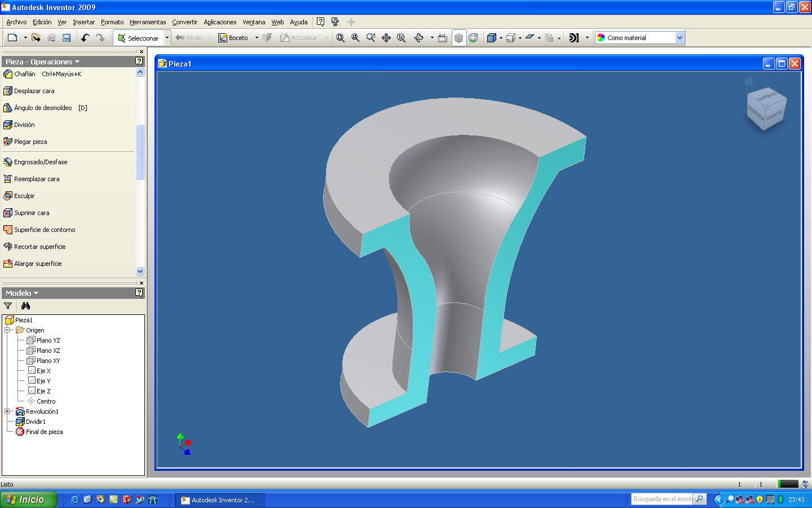
Task: Click the Zoom All icon
Action: coord(341,38)
